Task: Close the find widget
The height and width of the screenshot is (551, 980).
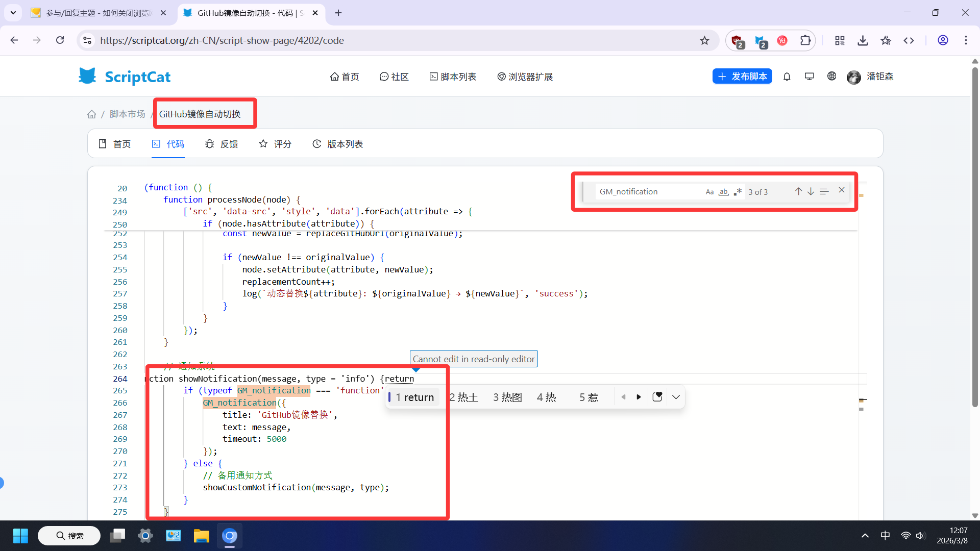Action: tap(842, 190)
